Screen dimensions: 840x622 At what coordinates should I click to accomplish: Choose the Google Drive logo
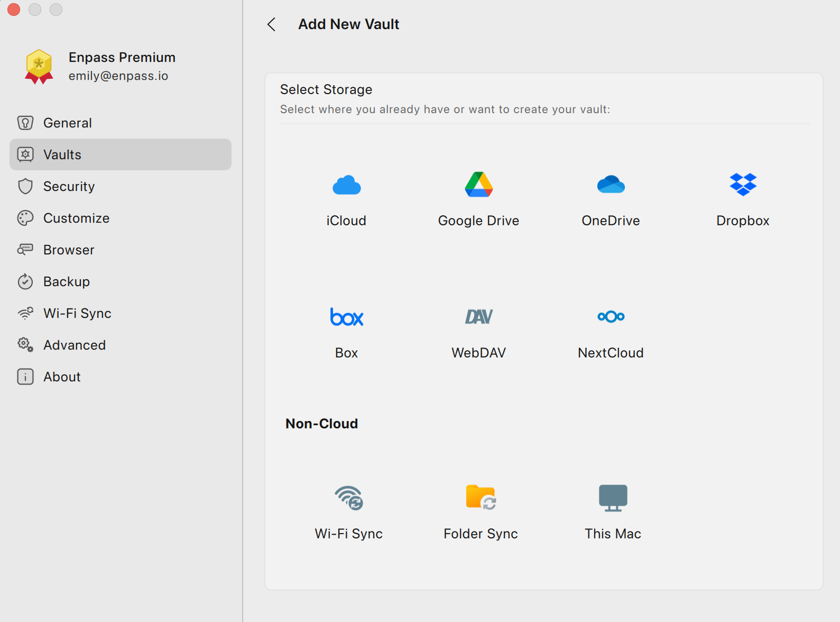(479, 185)
